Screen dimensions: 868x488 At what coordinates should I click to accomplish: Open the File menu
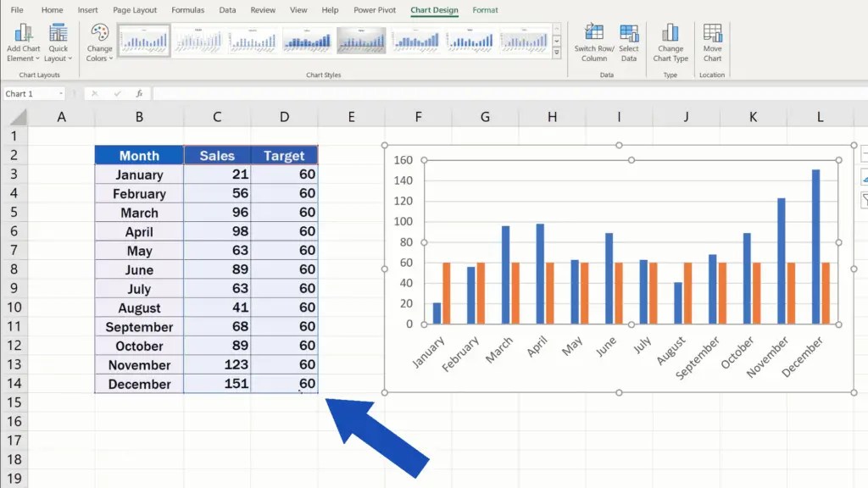tap(16, 9)
